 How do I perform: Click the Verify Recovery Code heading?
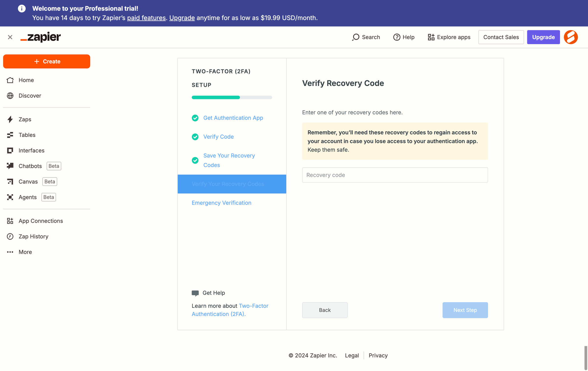click(343, 83)
